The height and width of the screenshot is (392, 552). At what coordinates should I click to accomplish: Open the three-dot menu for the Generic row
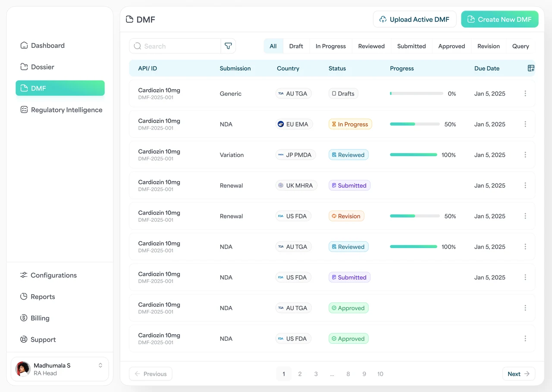click(x=525, y=93)
